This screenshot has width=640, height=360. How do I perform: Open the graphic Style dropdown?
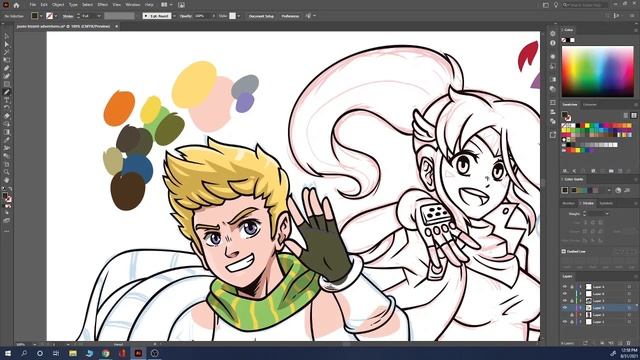(239, 16)
